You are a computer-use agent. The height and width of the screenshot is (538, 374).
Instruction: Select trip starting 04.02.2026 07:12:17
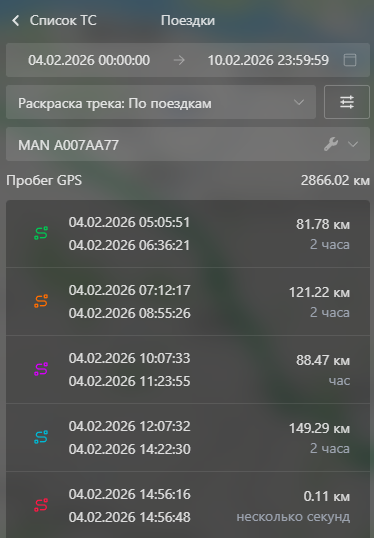coord(129,290)
